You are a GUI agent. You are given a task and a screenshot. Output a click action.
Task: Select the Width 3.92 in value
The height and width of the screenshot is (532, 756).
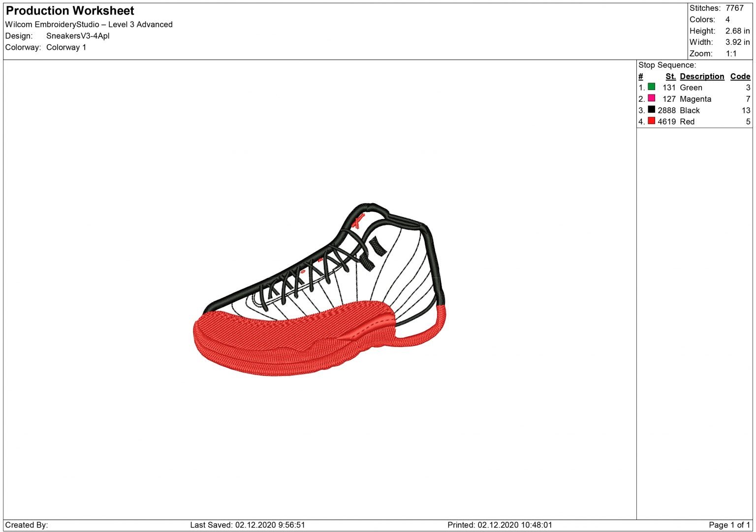pyautogui.click(x=737, y=42)
